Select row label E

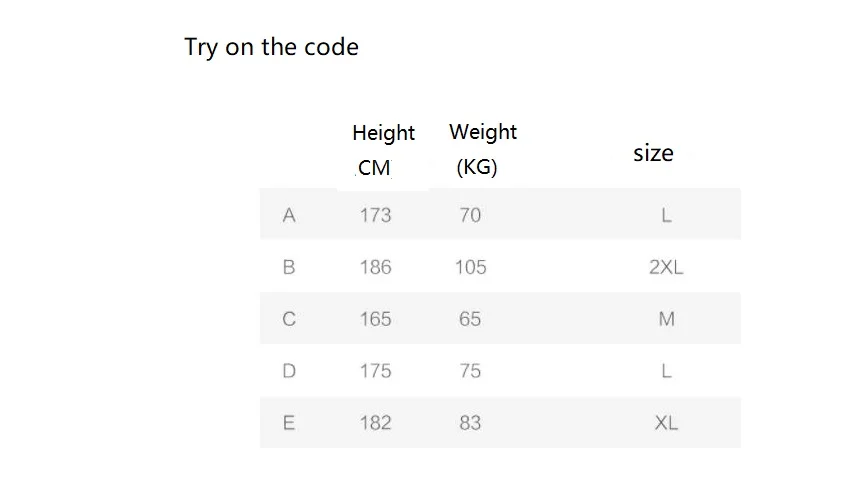289,423
